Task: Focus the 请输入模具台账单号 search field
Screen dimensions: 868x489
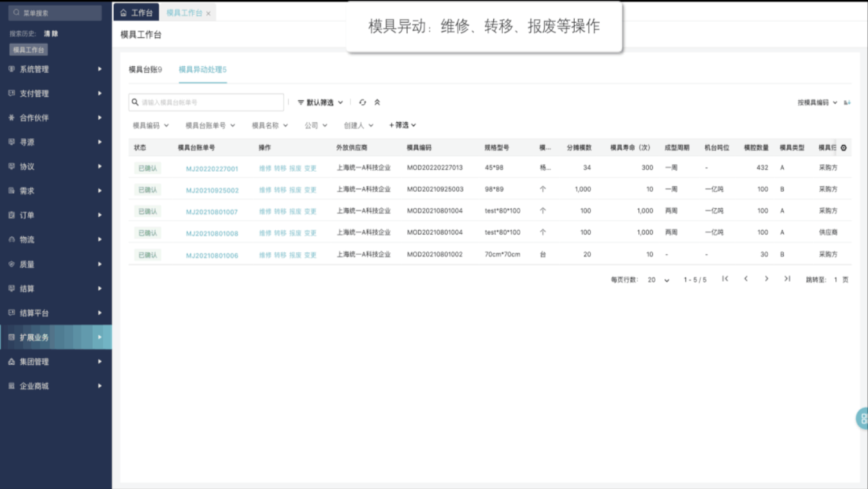Action: [206, 102]
